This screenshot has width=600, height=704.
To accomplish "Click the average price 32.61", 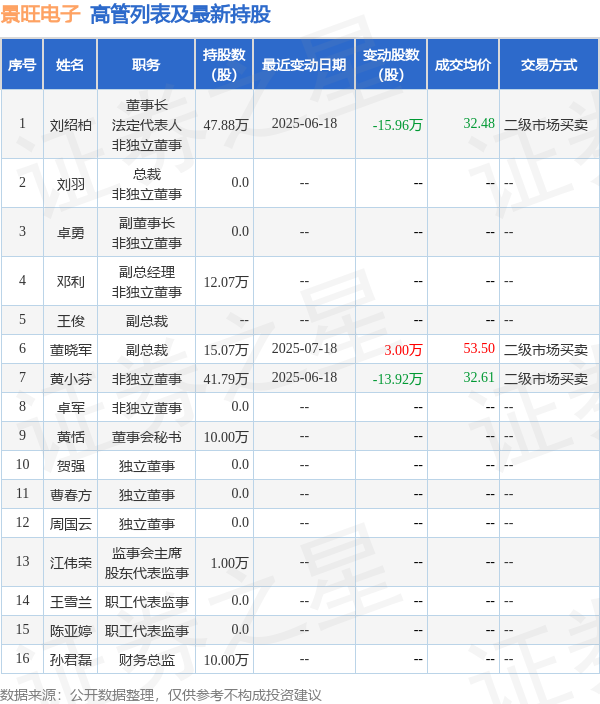I will click(479, 378).
